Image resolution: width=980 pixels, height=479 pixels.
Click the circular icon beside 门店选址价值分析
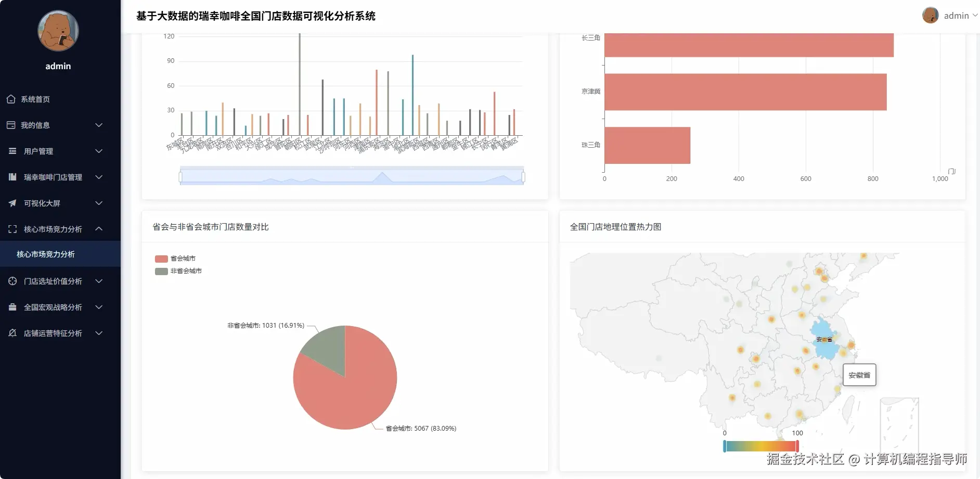click(x=12, y=281)
